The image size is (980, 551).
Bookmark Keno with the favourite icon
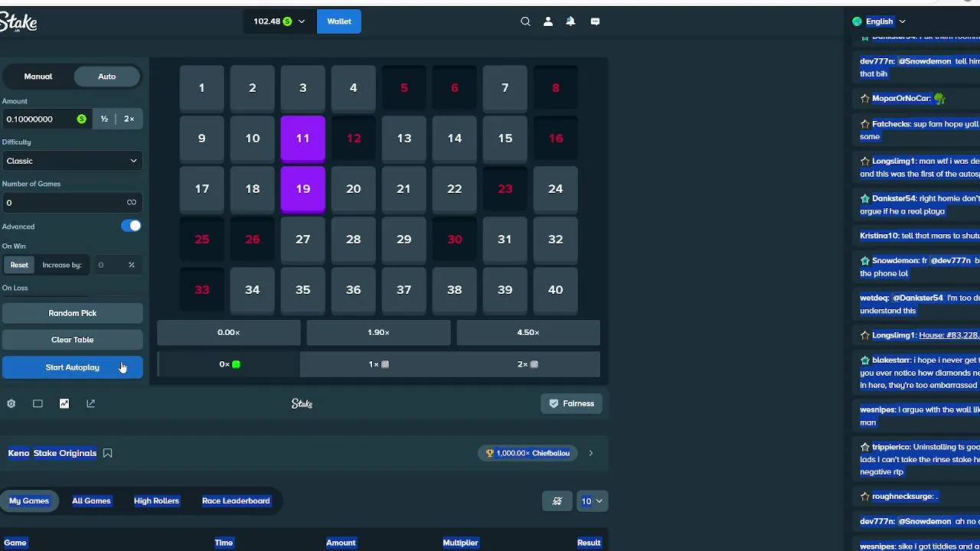(x=108, y=453)
